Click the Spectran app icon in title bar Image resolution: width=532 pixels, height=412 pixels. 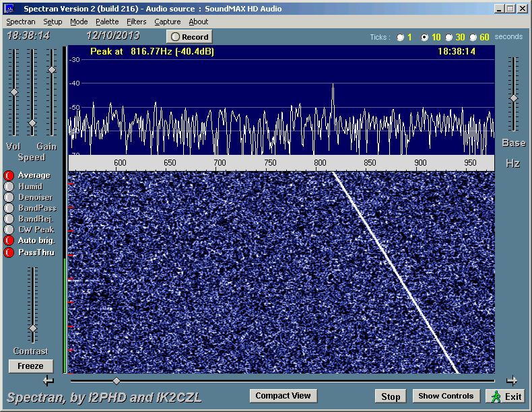tap(9, 9)
